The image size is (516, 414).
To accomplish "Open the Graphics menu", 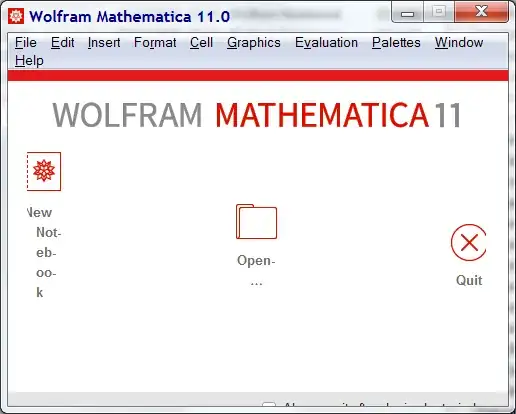I will pyautogui.click(x=254, y=43).
